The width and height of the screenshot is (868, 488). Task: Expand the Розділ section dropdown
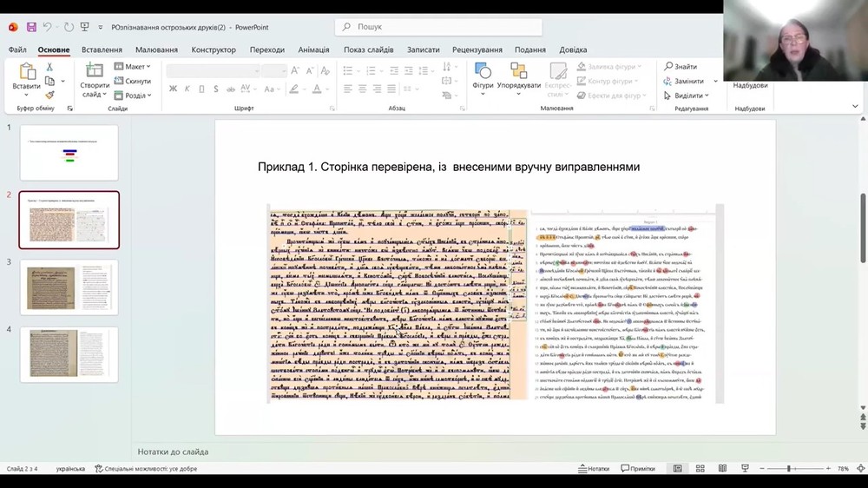tap(135, 96)
